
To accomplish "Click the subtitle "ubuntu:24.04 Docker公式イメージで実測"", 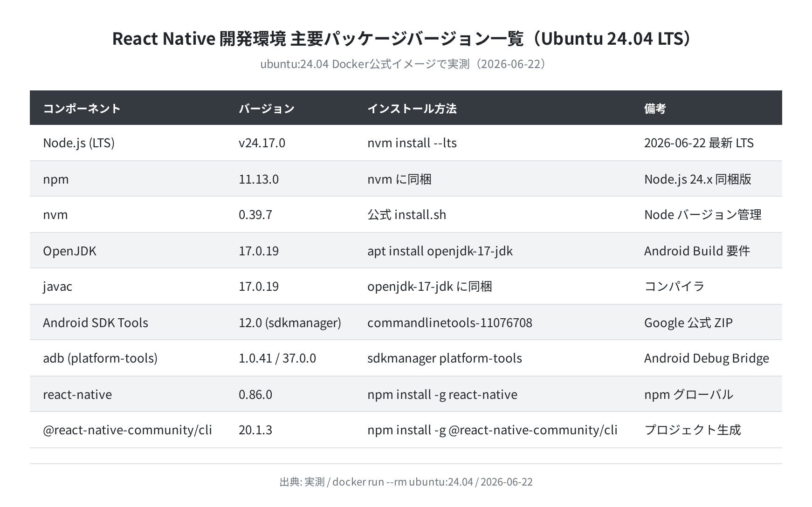I will tap(365, 64).
